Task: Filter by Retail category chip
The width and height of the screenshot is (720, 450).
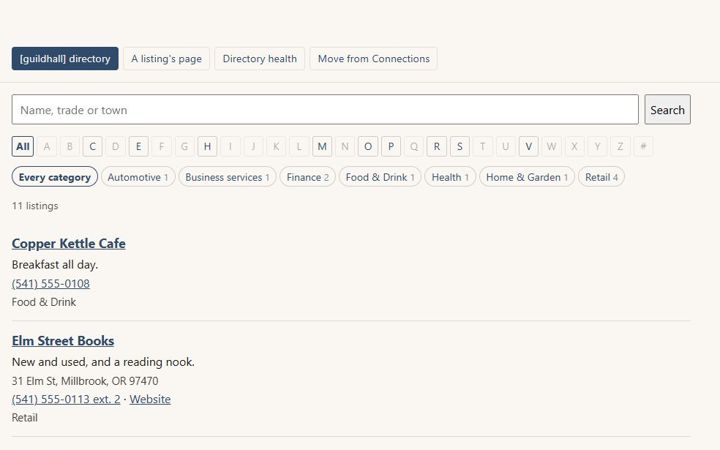Action: click(601, 177)
